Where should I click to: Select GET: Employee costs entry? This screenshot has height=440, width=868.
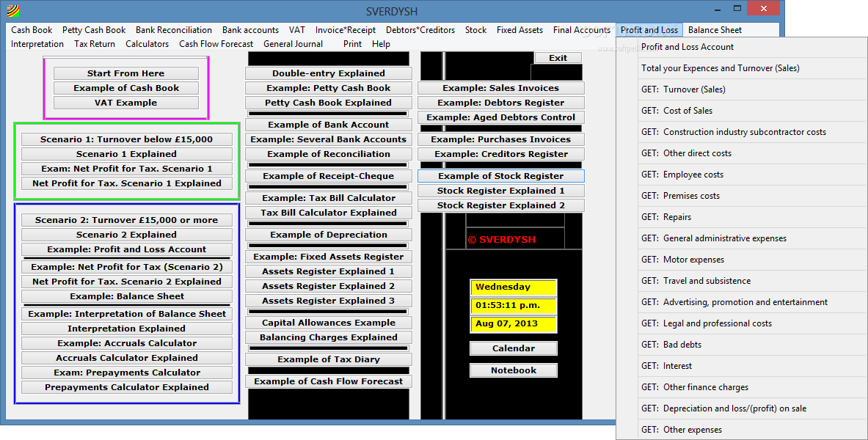point(742,175)
